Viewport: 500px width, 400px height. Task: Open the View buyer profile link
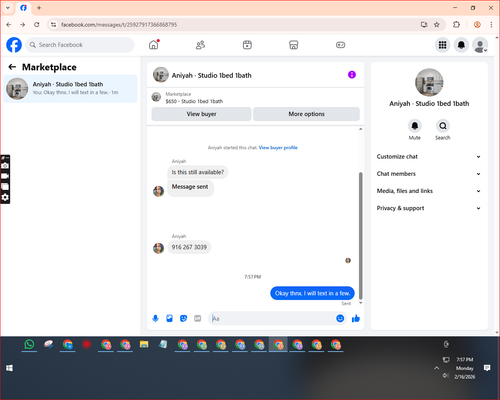pyautogui.click(x=278, y=148)
